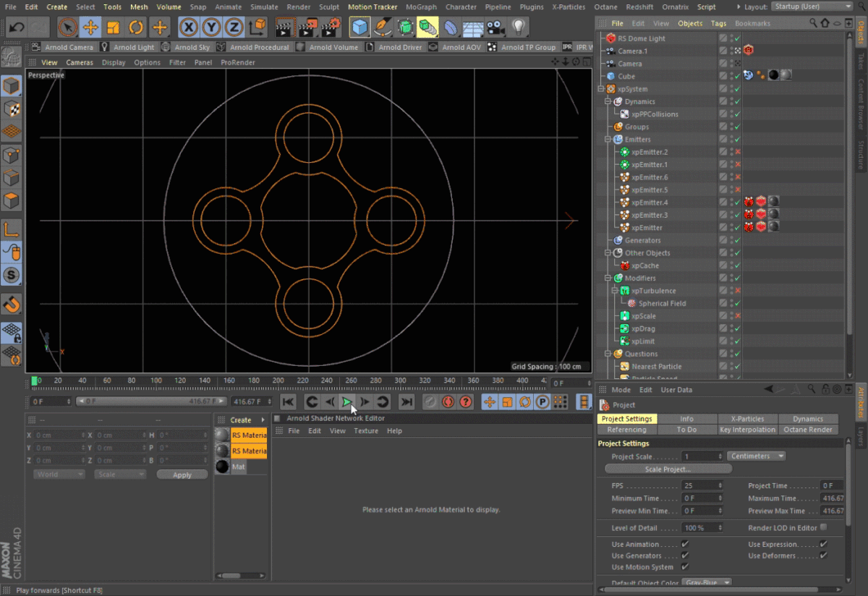Select the Rotate tool icon
Screen dimensions: 868x596
tap(137, 28)
